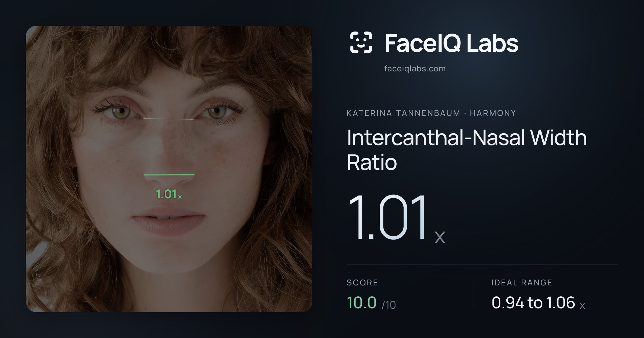Click the face photo thumbnail
Image resolution: width=644 pixels, height=338 pixels.
[x=169, y=169]
